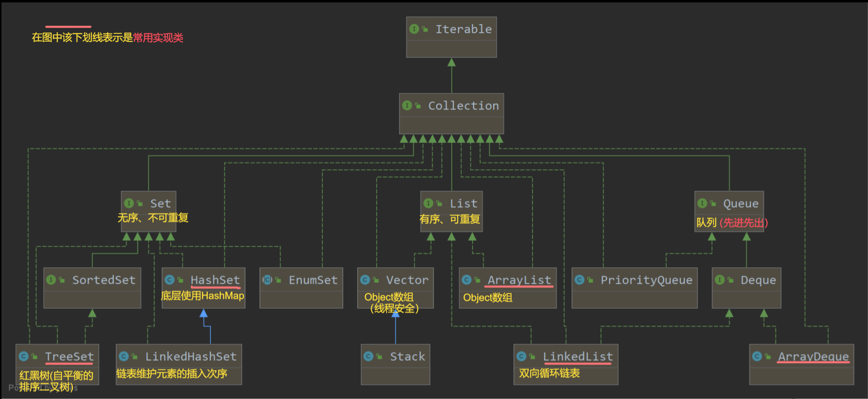
Task: Click the class icon next to ArrayList
Action: 466,280
